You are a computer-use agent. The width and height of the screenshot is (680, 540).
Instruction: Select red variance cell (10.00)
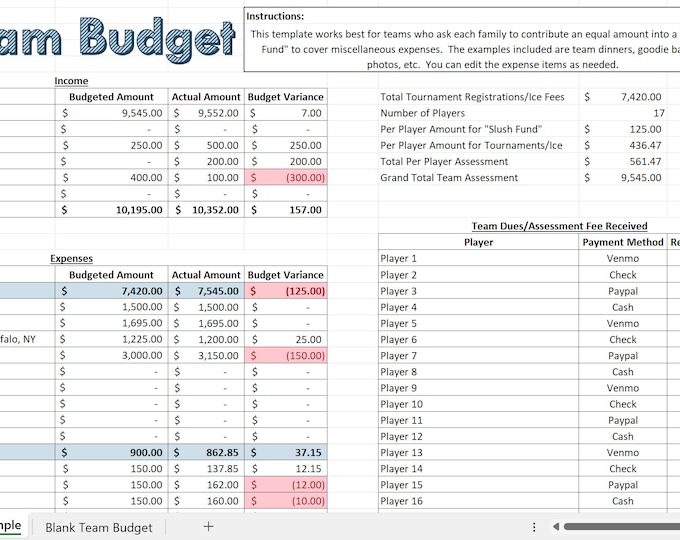pyautogui.click(x=286, y=501)
